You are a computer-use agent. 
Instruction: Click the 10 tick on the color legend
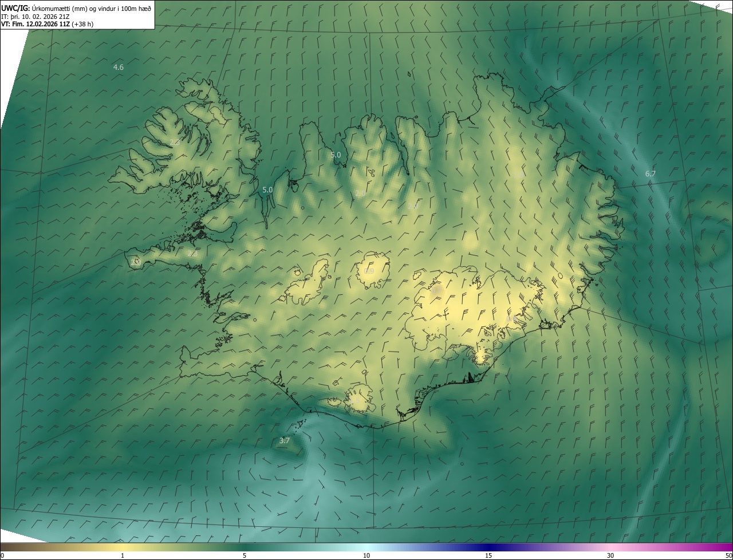tap(366, 555)
